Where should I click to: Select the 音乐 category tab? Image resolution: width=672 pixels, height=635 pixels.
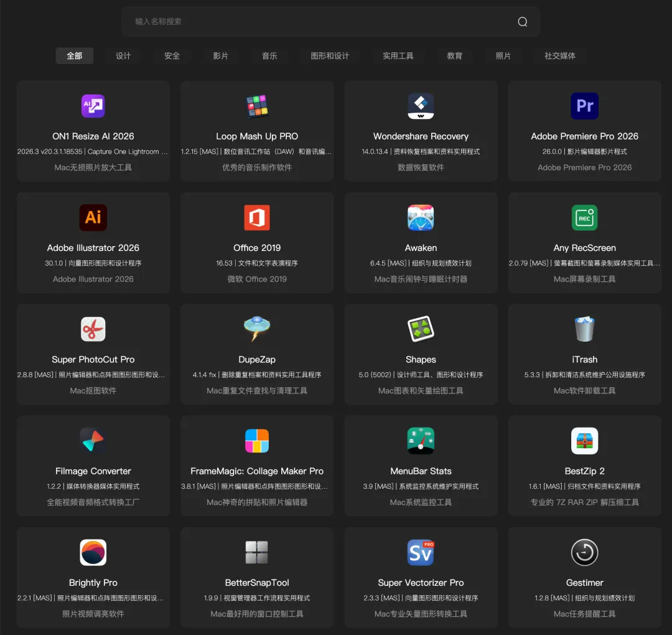[x=269, y=56]
